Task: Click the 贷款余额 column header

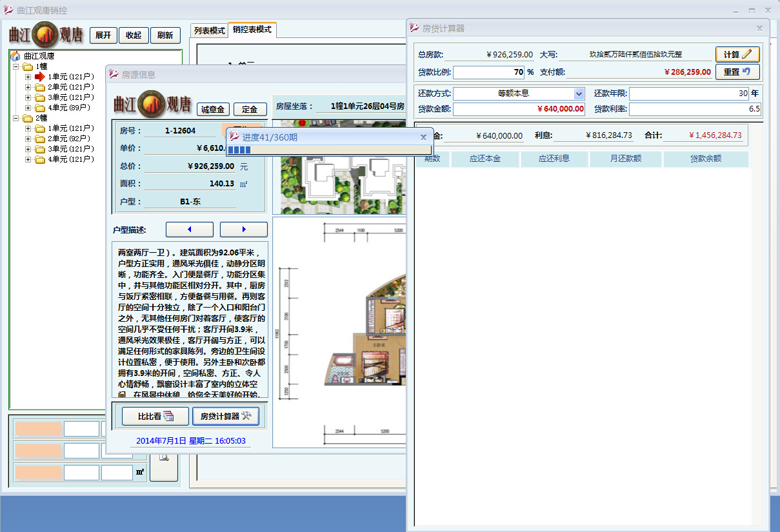Action: point(706,159)
